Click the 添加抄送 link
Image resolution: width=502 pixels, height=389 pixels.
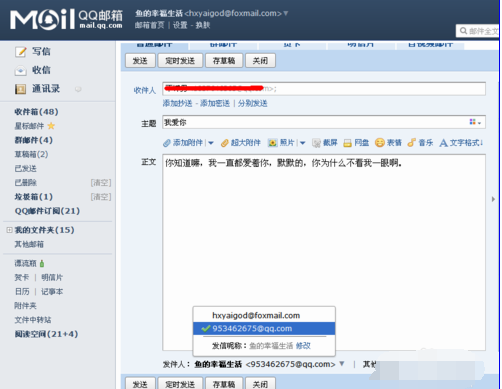click(177, 103)
